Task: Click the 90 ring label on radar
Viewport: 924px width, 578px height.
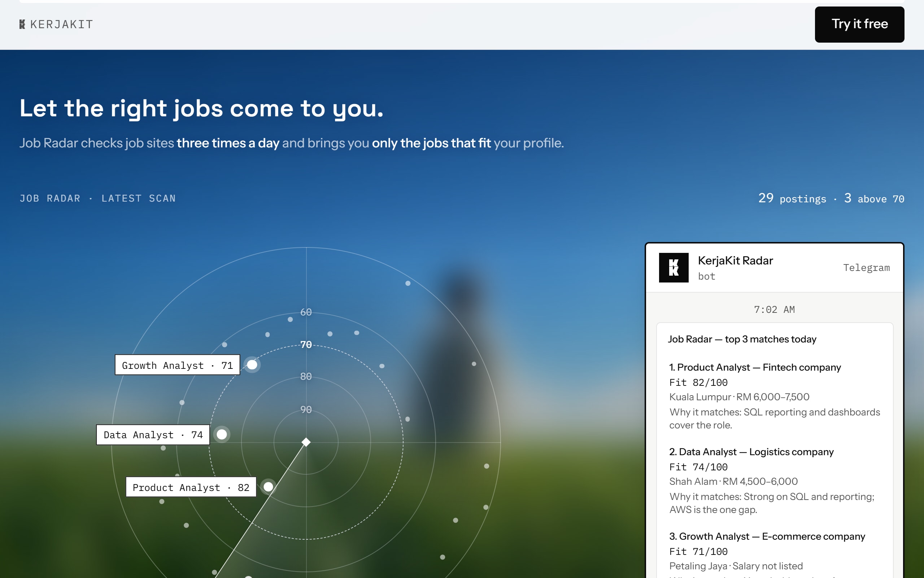Action: (x=306, y=409)
